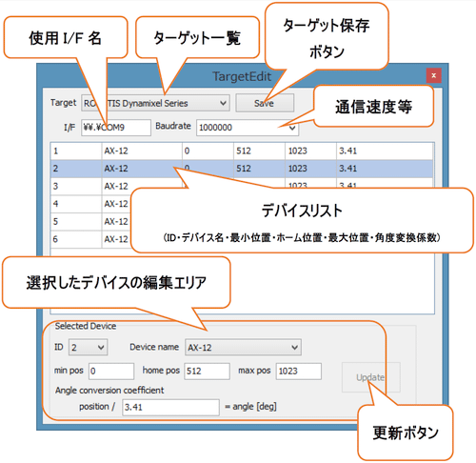Click the 1023 cell in row 2

click(x=310, y=169)
